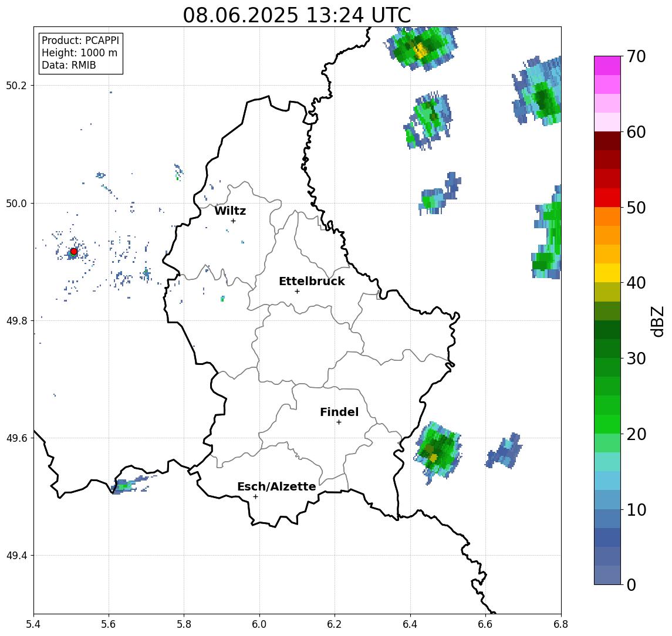672x636 pixels.
Task: Click the magenta top swatch of colorbar
Action: pyautogui.click(x=607, y=66)
